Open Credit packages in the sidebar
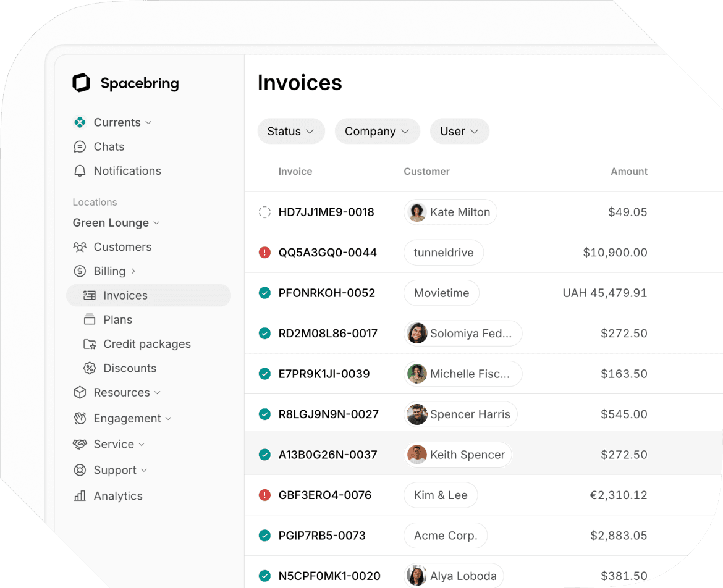 pyautogui.click(x=146, y=344)
